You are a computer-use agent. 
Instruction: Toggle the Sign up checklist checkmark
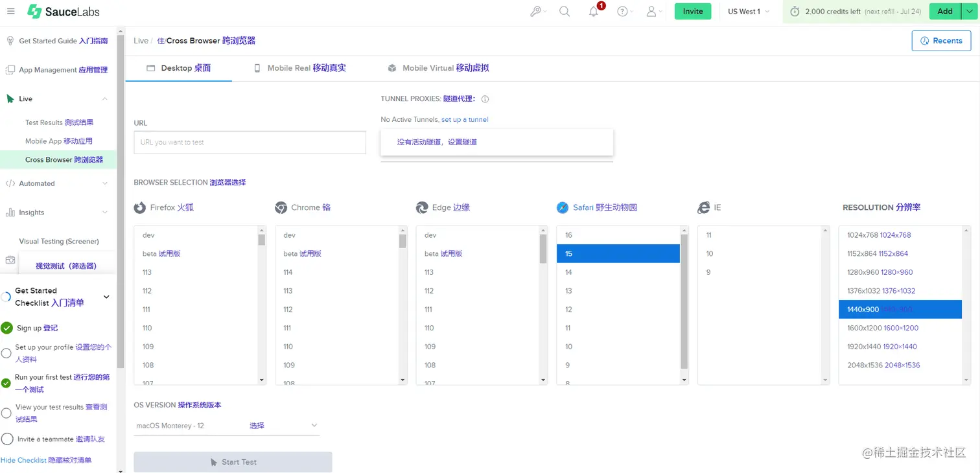[6, 328]
